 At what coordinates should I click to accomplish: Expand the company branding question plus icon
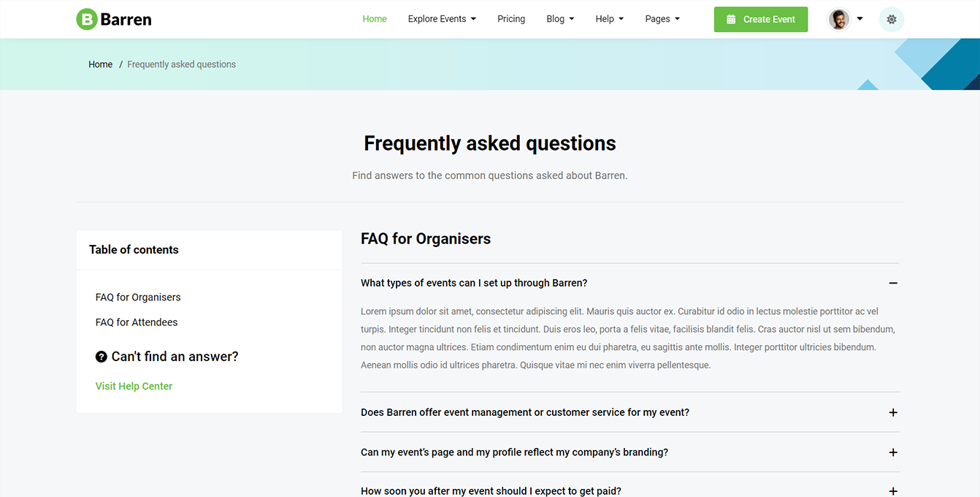coord(892,452)
